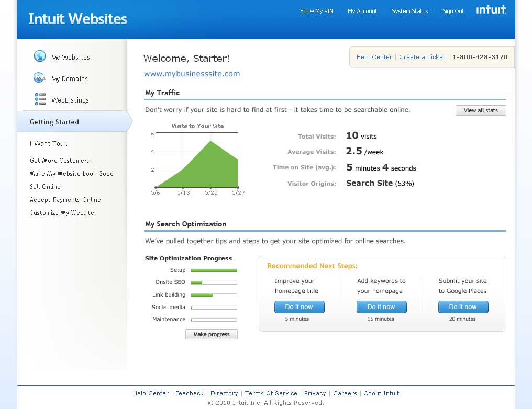This screenshot has width=532, height=409.
Task: Click the My Domains .com icon
Action: click(x=40, y=77)
